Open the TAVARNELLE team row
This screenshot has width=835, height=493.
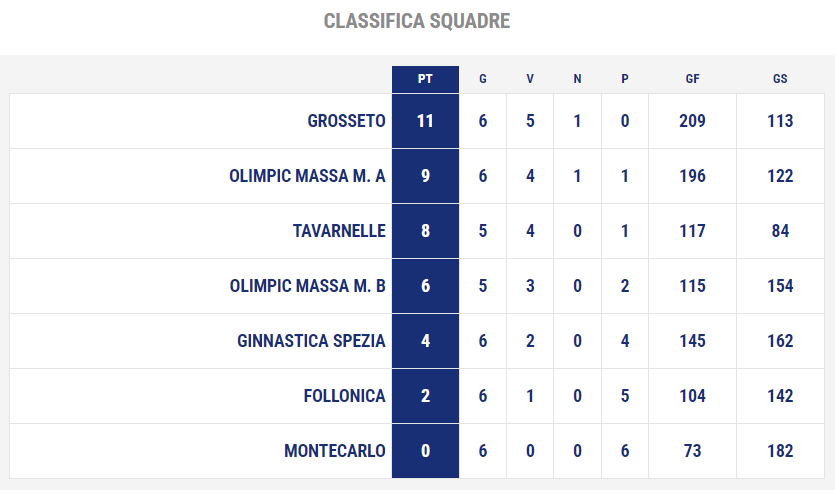416,231
